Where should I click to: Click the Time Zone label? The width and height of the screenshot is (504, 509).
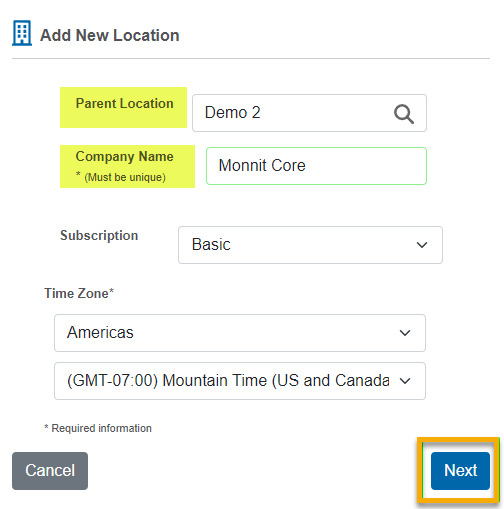79,293
